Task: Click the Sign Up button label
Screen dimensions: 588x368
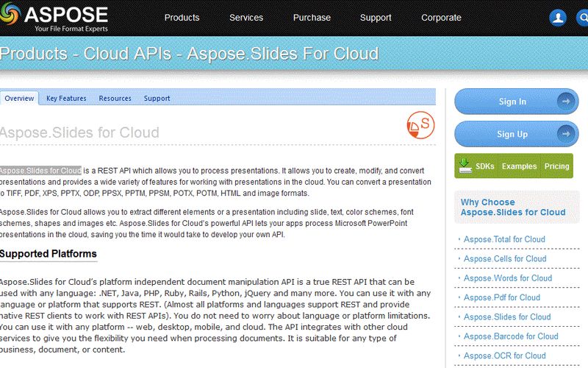Action: (512, 134)
